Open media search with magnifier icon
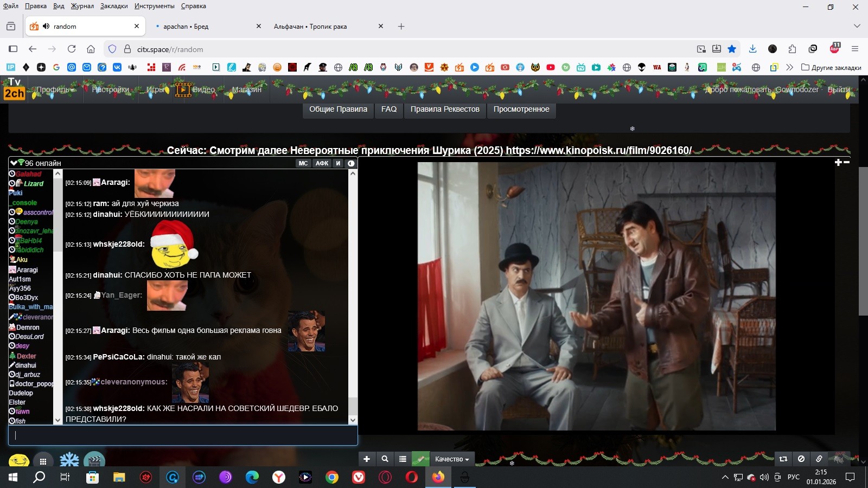Viewport: 868px width, 488px height. click(x=385, y=459)
